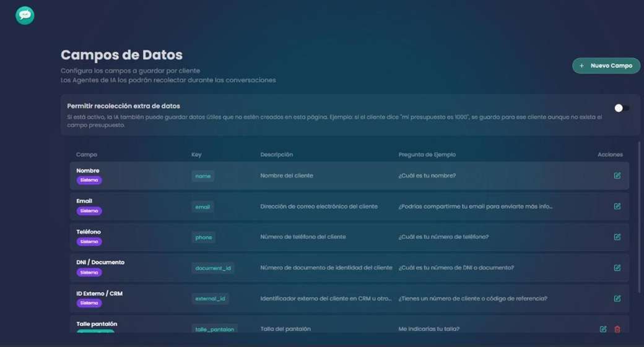Toggle Permitir recolección extra de datos switch

click(x=622, y=108)
